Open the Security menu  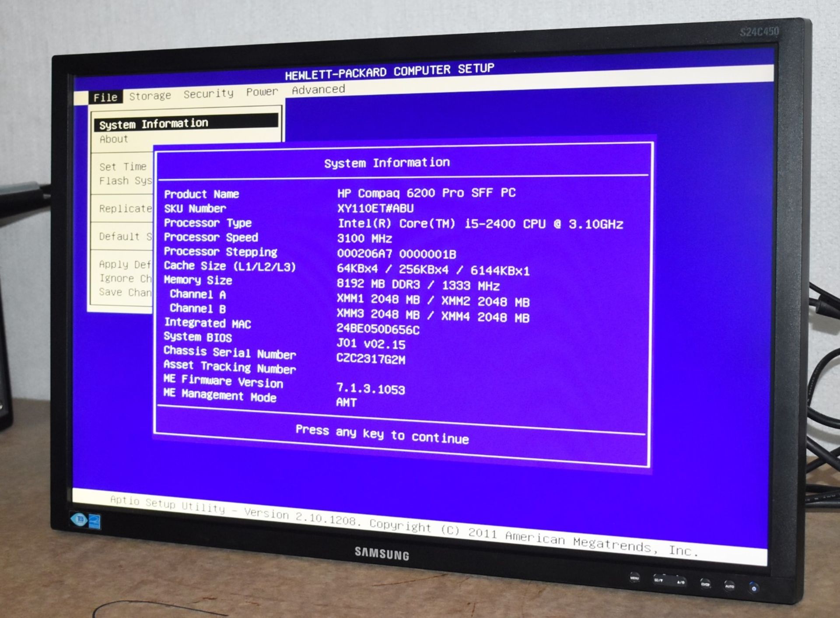click(x=208, y=94)
